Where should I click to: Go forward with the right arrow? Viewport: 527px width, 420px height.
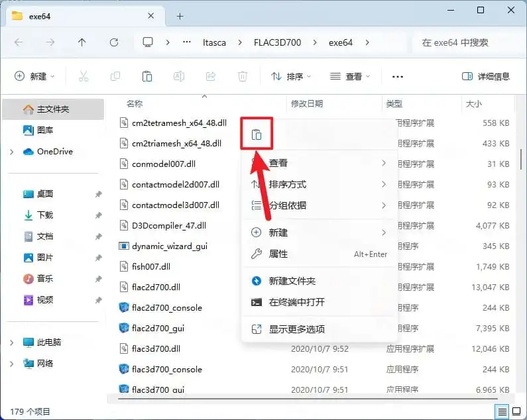(x=50, y=42)
